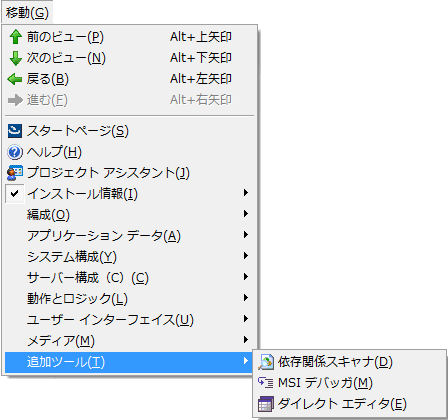Click the green left arrow Back icon
This screenshot has height=420, width=448.
click(15, 79)
